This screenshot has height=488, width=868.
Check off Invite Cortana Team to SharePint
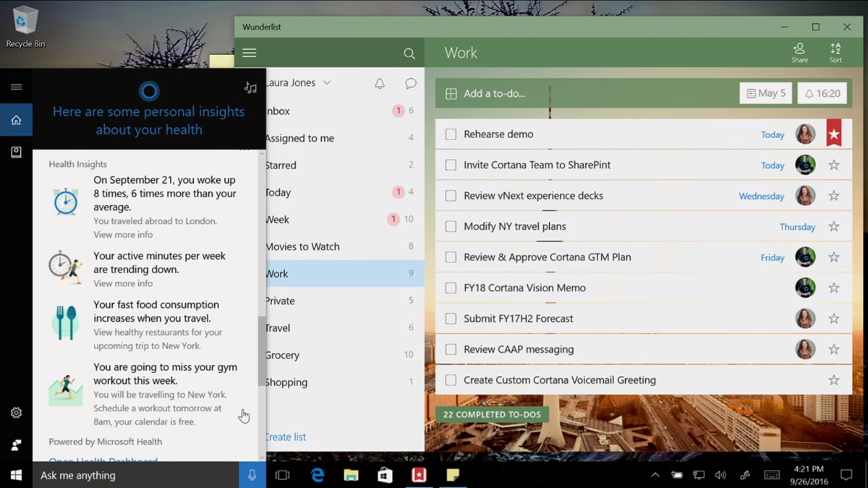(x=451, y=165)
